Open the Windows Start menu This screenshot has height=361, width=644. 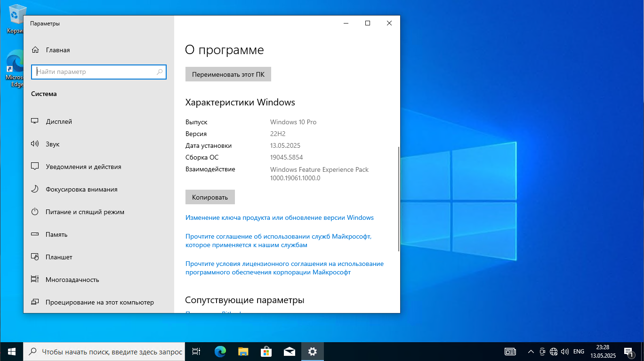click(x=11, y=352)
